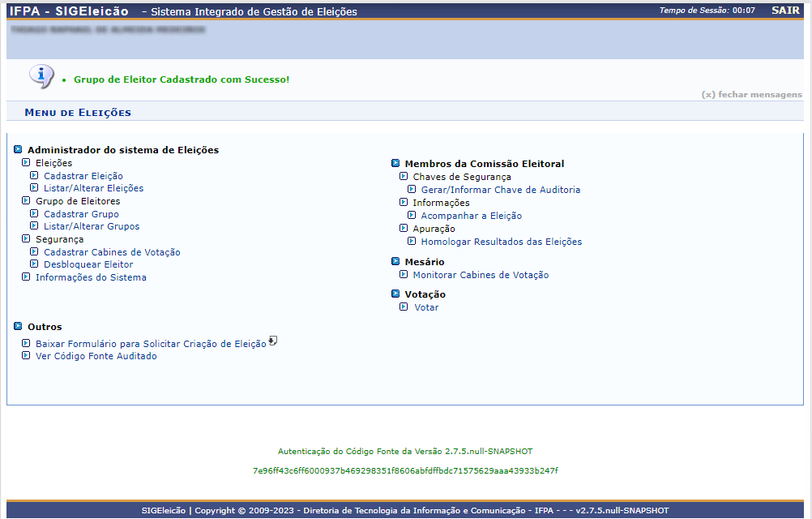Close messages via fechar mensagens
This screenshot has height=519, width=812.
pyautogui.click(x=751, y=94)
